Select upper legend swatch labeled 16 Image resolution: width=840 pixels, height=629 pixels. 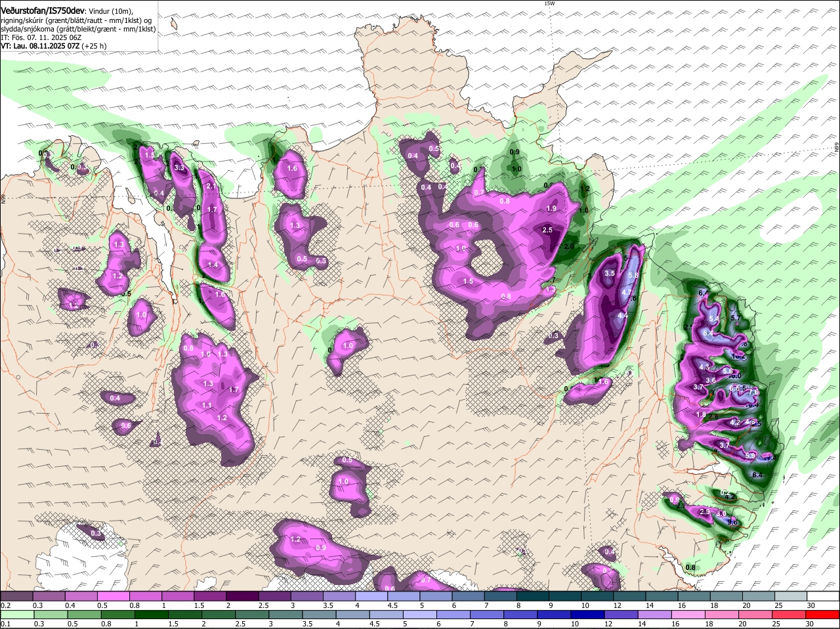694,596
